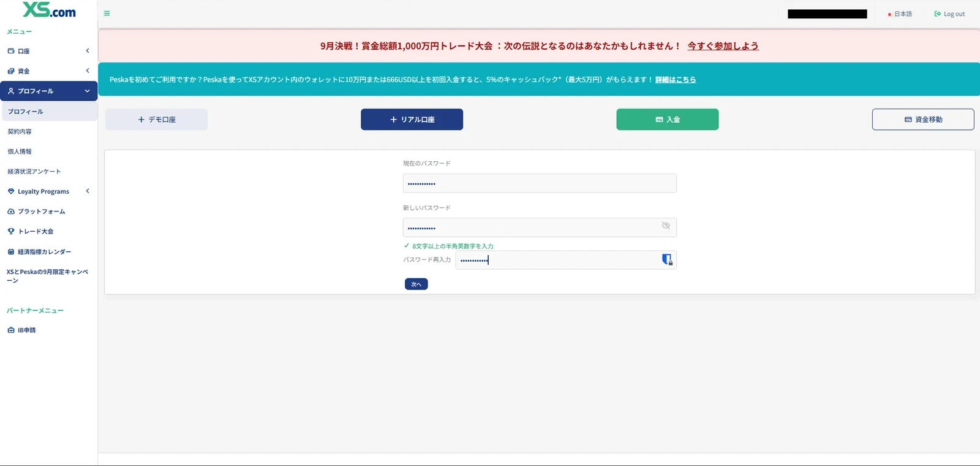Click the 資金 coins icon in sidebar
This screenshot has width=980, height=466.
(x=11, y=71)
